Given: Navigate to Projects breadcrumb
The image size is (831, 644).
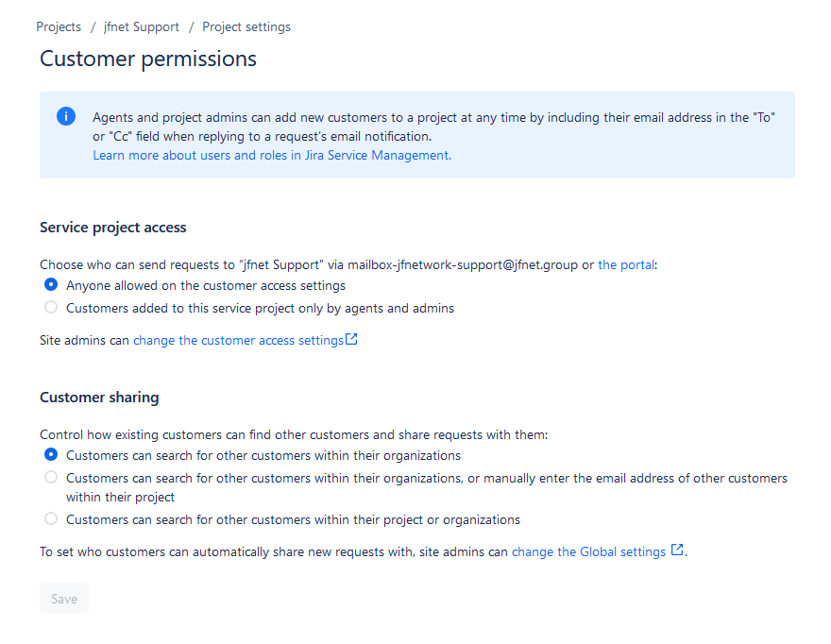Looking at the screenshot, I should pos(59,26).
